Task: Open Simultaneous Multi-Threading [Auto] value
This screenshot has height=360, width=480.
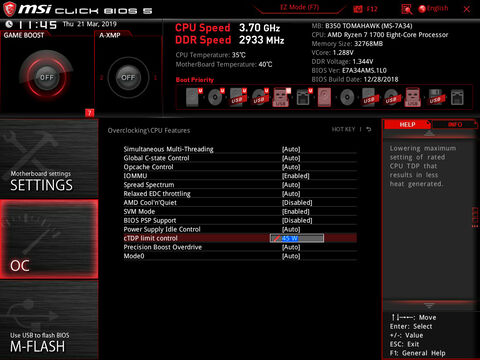Action: tap(291, 149)
